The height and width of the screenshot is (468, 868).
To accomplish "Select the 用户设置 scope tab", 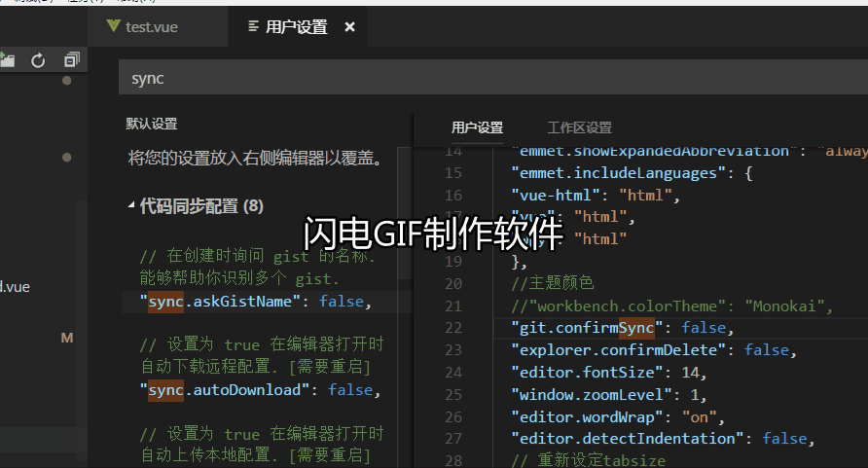I will pos(477,127).
